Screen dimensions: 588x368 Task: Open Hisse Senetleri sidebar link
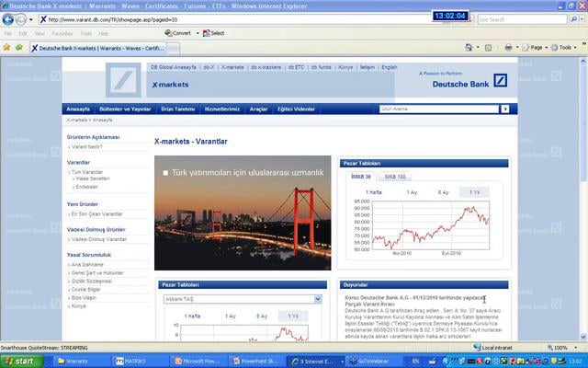click(x=93, y=178)
